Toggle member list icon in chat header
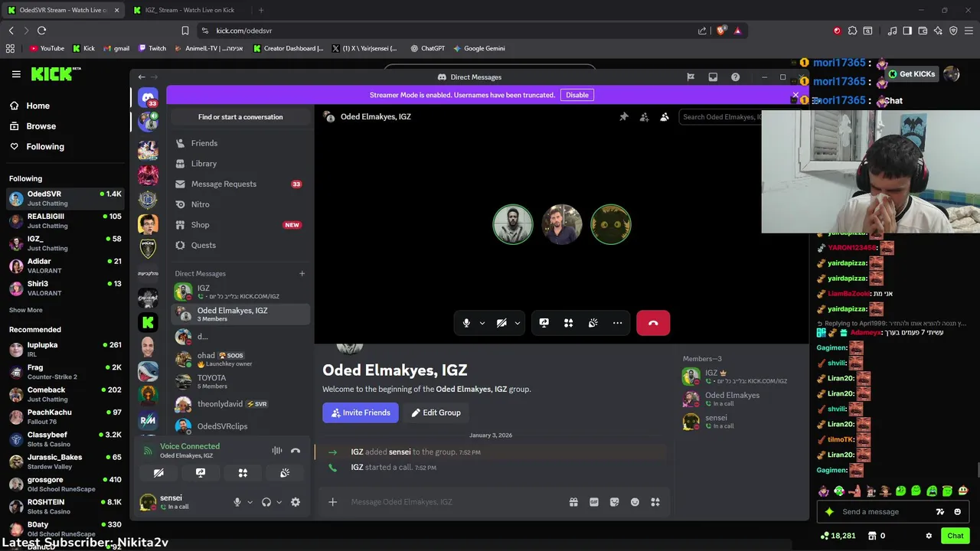This screenshot has height=551, width=980. [665, 117]
